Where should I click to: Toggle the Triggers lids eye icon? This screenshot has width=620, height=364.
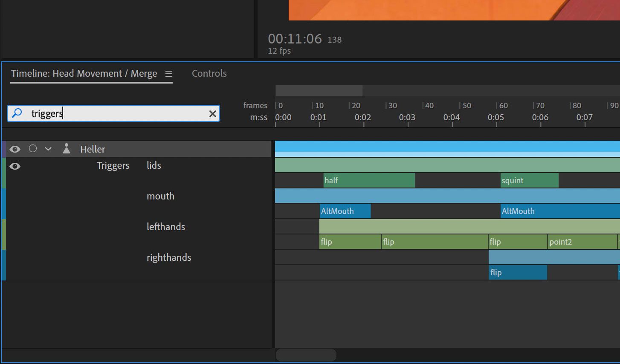click(x=15, y=166)
